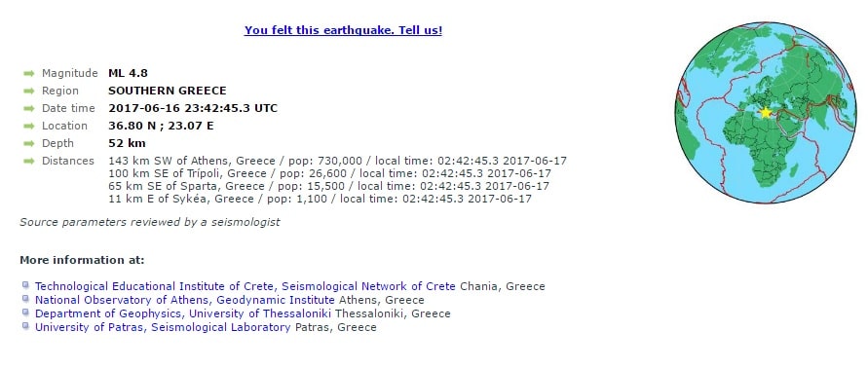
Task: Click the green arrow beside Magnitude
Action: click(x=29, y=74)
